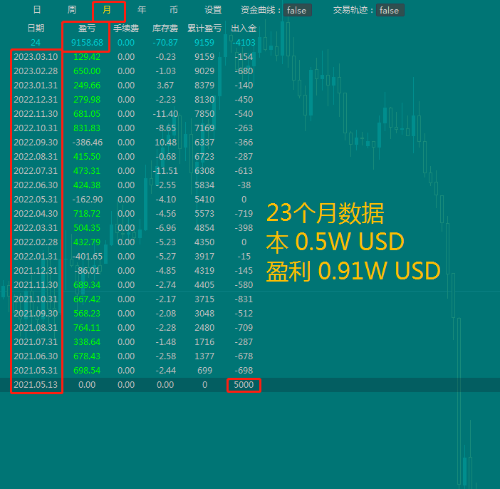
Task: Click profit value 718.72
Action: tap(87, 214)
